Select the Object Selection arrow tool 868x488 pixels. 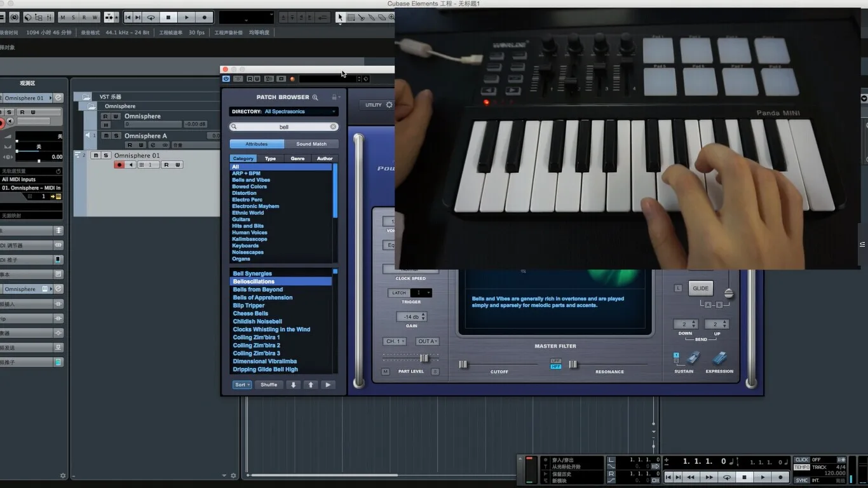pyautogui.click(x=340, y=17)
